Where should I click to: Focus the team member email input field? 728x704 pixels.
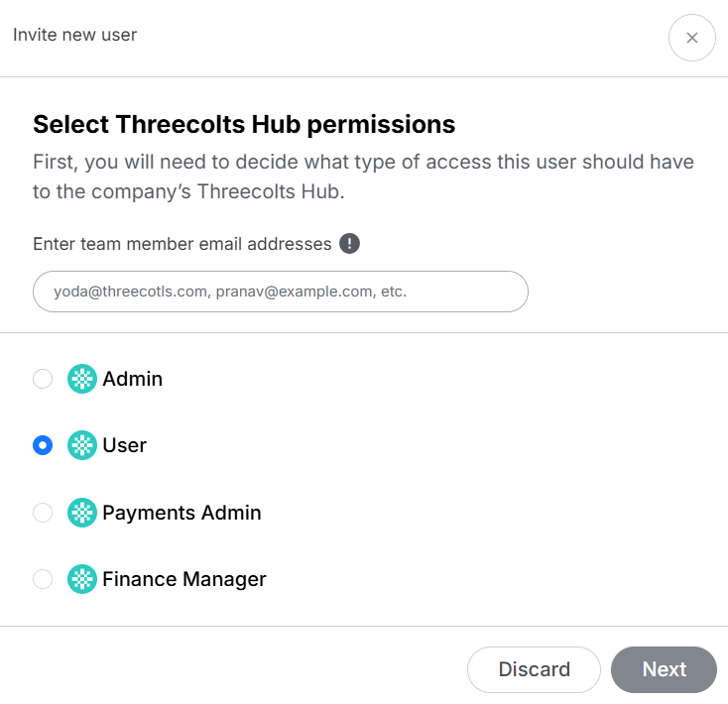tap(280, 293)
